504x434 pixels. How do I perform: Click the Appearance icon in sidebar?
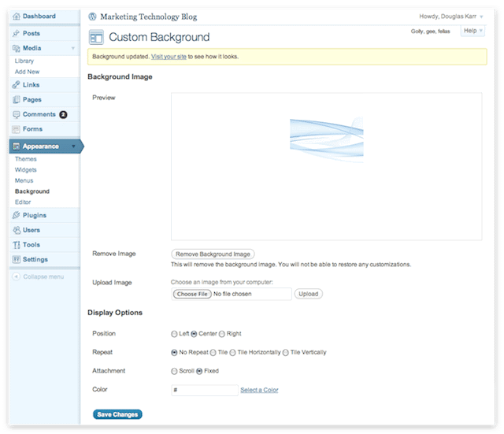[16, 147]
